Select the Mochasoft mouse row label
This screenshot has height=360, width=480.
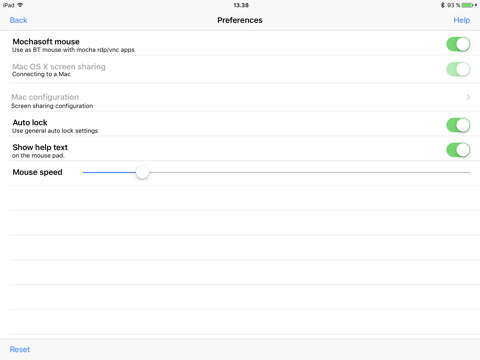pos(46,42)
